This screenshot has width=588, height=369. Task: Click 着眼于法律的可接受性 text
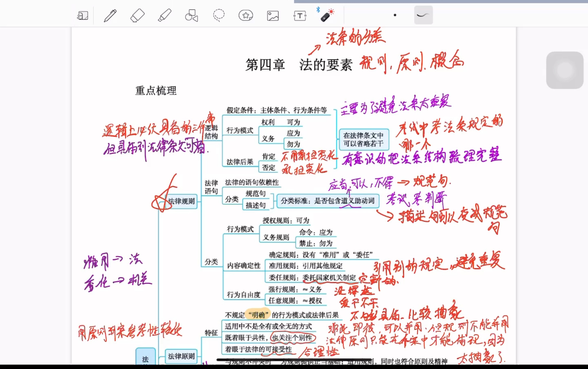258,349
